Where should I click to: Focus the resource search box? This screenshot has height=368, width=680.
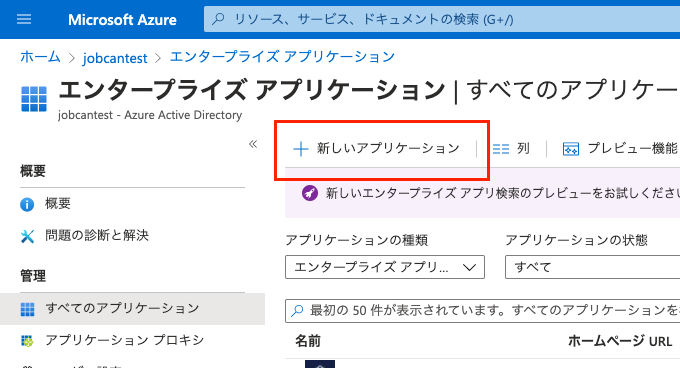[442, 19]
